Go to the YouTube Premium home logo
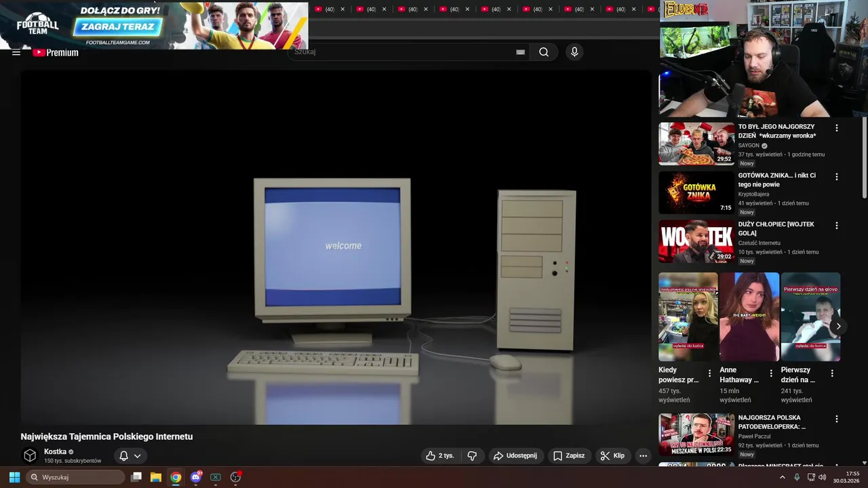This screenshot has width=868, height=488. (56, 52)
